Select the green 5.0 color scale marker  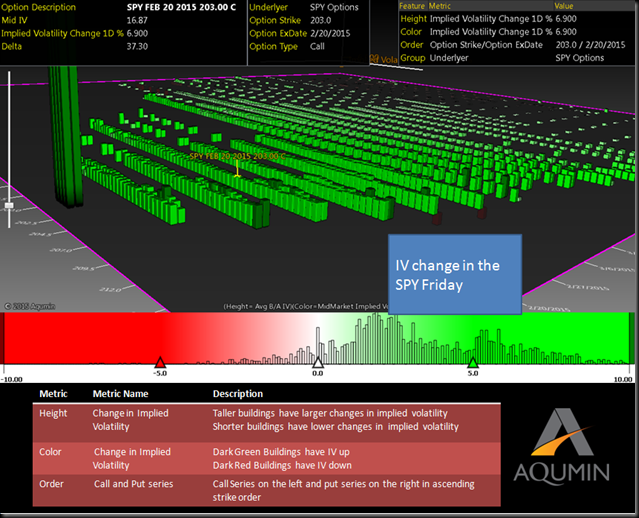coord(473,362)
